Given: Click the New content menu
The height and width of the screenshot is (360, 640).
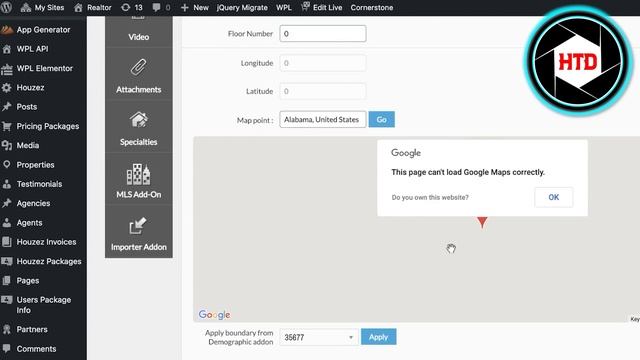Looking at the screenshot, I should tap(195, 7).
